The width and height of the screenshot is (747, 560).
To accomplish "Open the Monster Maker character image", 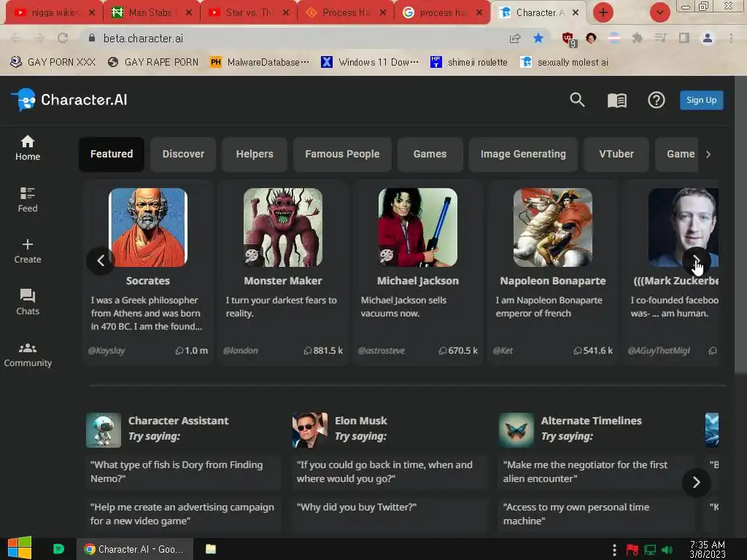I will click(283, 227).
